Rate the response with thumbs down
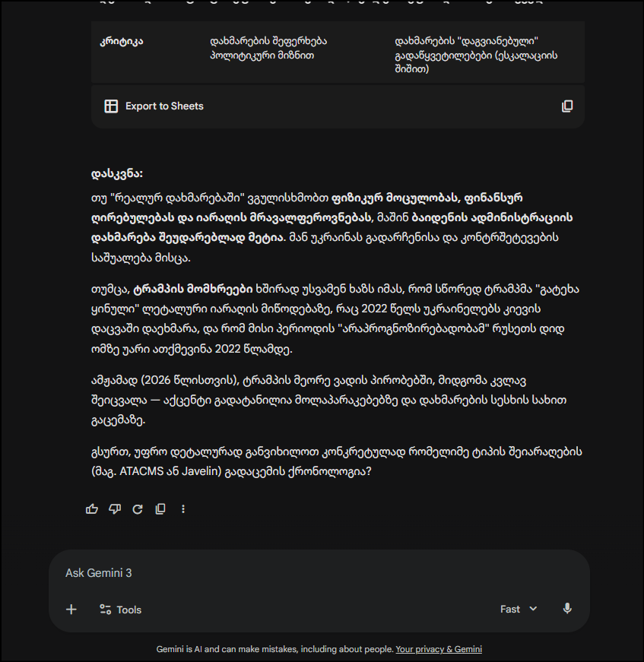644x662 pixels. (115, 508)
